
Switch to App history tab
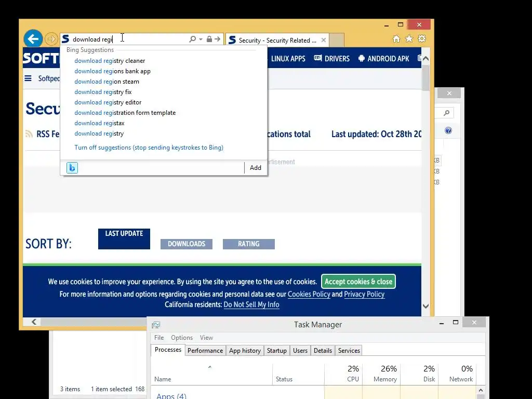pyautogui.click(x=245, y=351)
